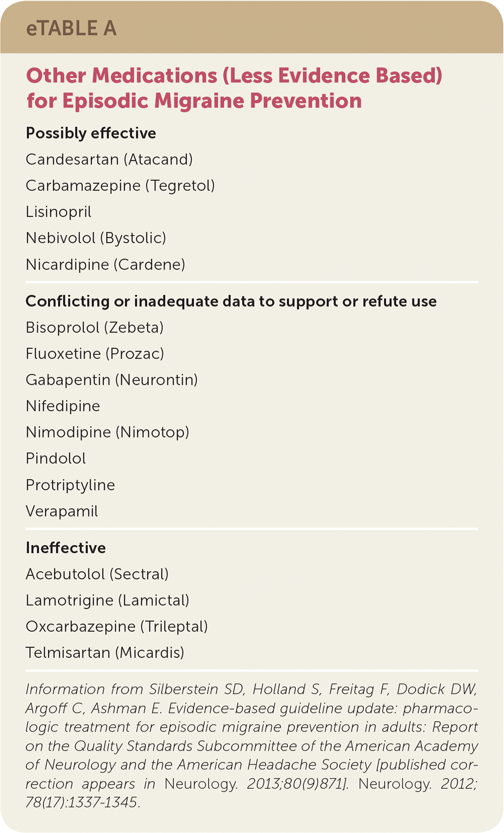
Task: Select the Bisoprolol (Zebeta) entry
Action: point(95,328)
